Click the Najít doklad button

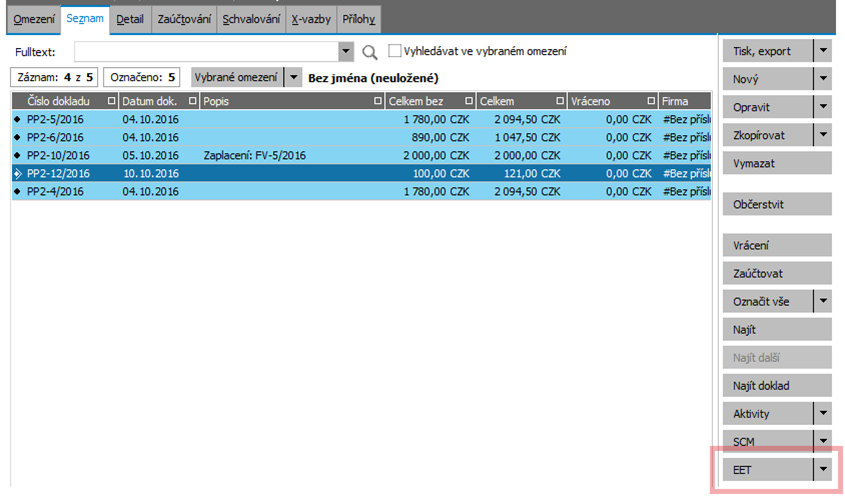tap(776, 385)
